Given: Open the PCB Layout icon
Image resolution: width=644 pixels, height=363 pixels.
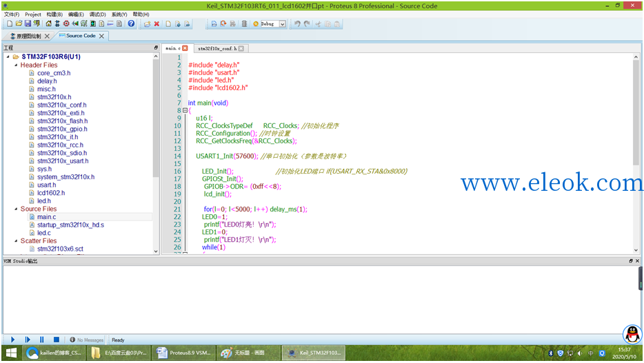Looking at the screenshot, I should click(66, 24).
